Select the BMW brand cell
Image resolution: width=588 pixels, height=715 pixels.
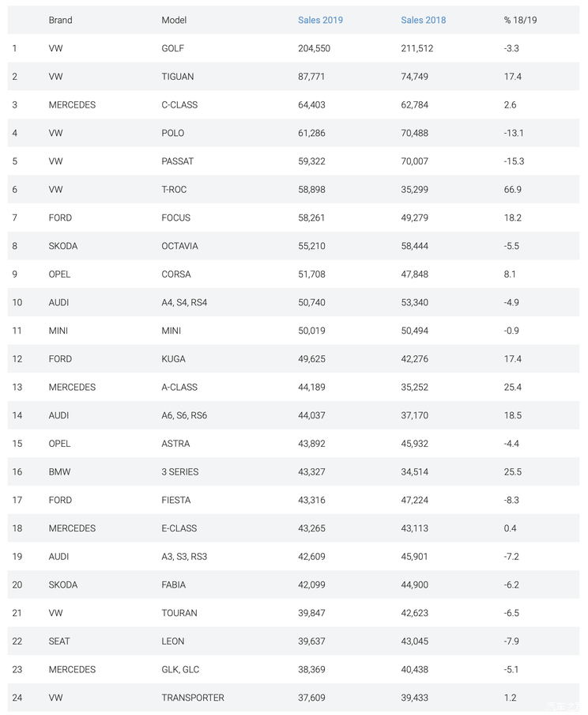tap(59, 472)
